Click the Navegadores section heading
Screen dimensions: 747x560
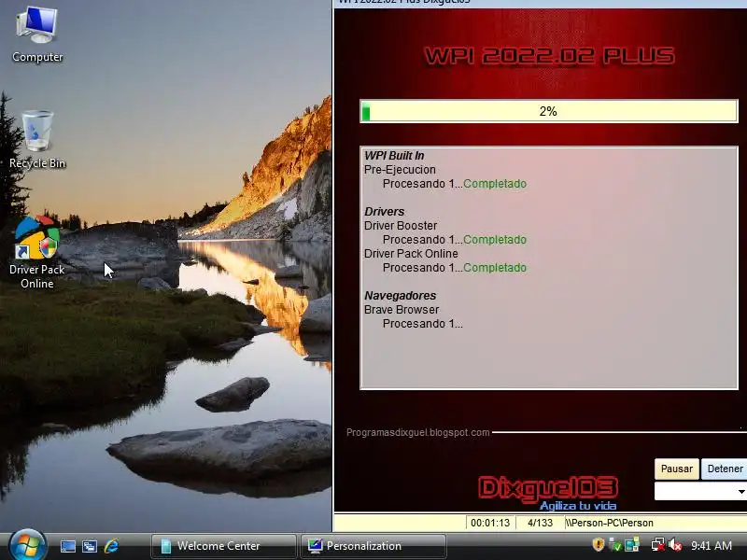click(401, 296)
